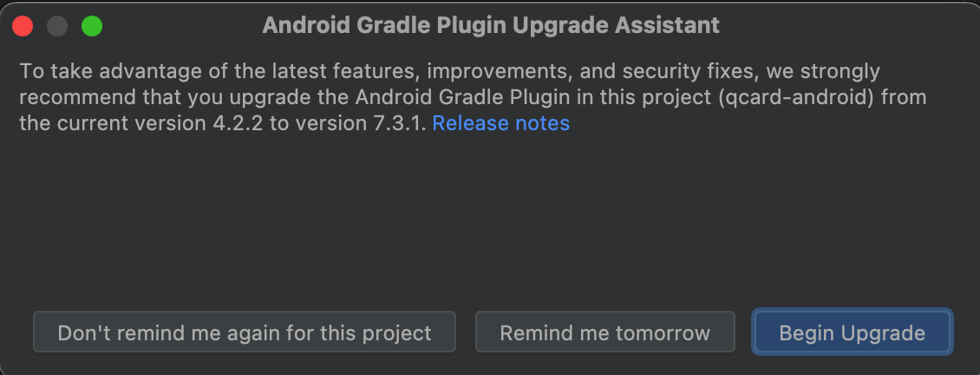Minimize the dialog using the gray button
980x375 pixels.
(57, 26)
